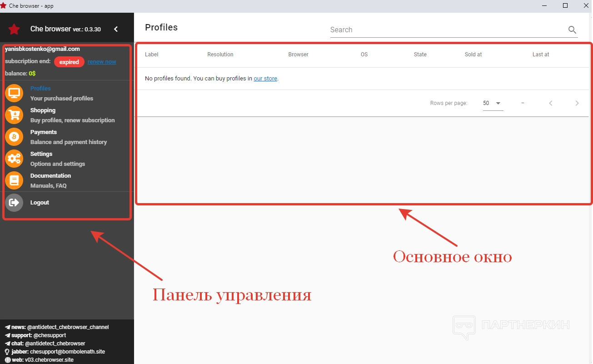
Task: Click the lightbulb icon beside jabber
Action: pos(7,352)
